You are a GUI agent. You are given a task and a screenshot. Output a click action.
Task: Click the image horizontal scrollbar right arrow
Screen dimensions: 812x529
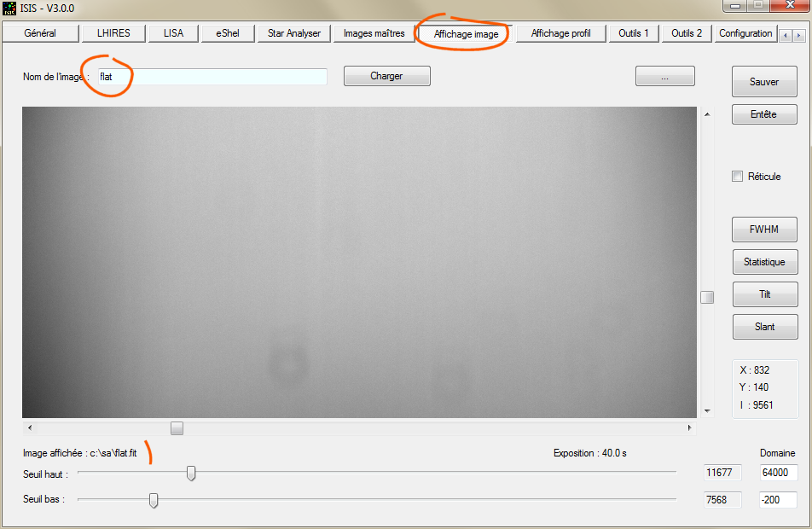(x=690, y=427)
